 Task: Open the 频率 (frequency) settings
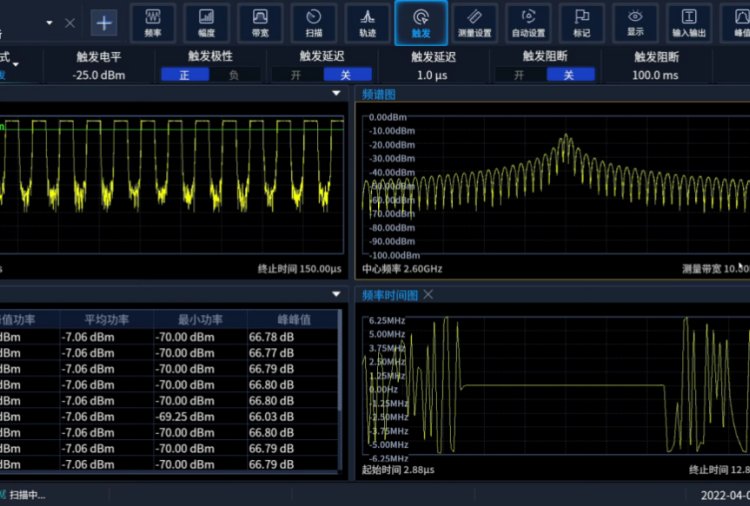point(153,22)
